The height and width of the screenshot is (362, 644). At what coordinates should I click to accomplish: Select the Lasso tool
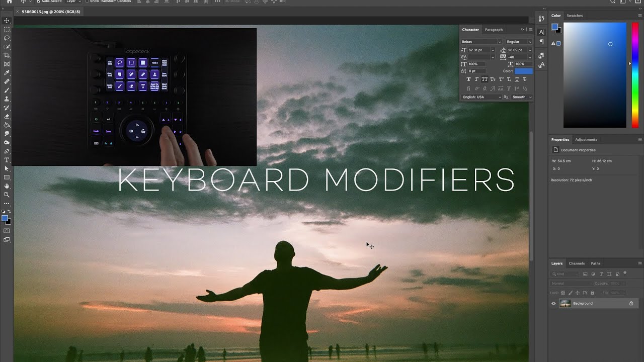pos(7,38)
